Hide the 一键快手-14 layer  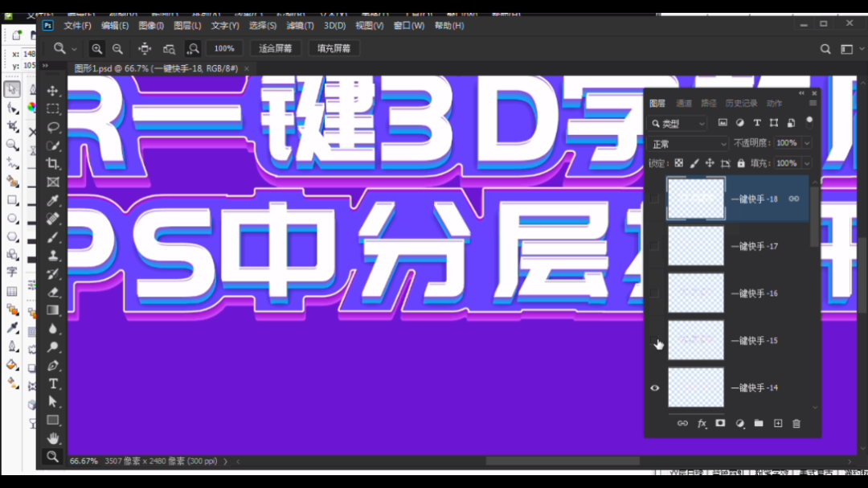point(653,388)
